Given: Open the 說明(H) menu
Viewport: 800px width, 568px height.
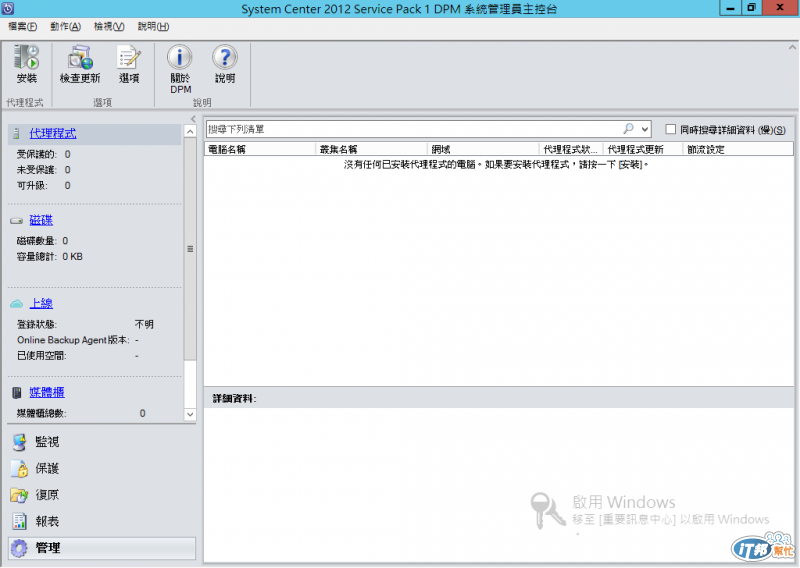Looking at the screenshot, I should click(x=154, y=27).
